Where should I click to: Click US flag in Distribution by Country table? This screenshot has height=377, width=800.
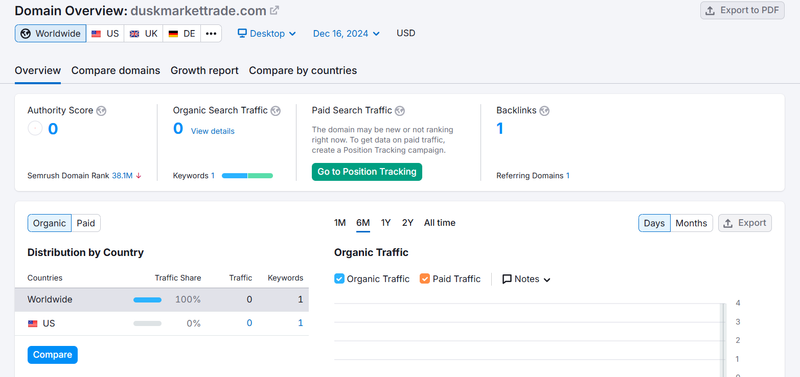[x=33, y=323]
